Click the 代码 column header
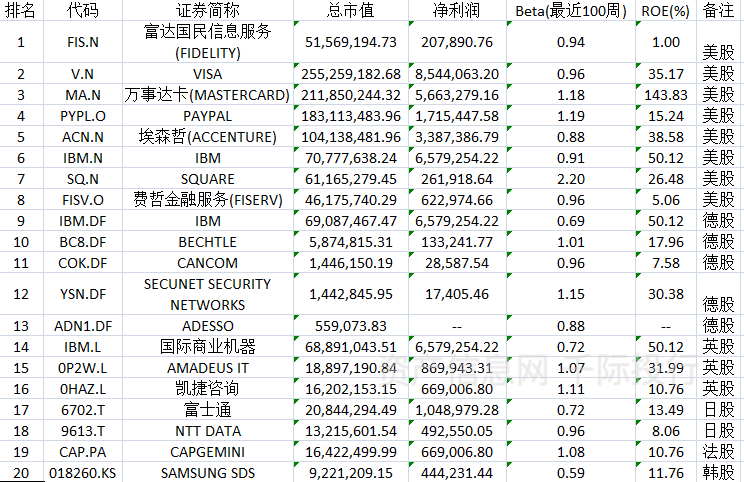Image resolution: width=744 pixels, height=482 pixels. point(83,11)
